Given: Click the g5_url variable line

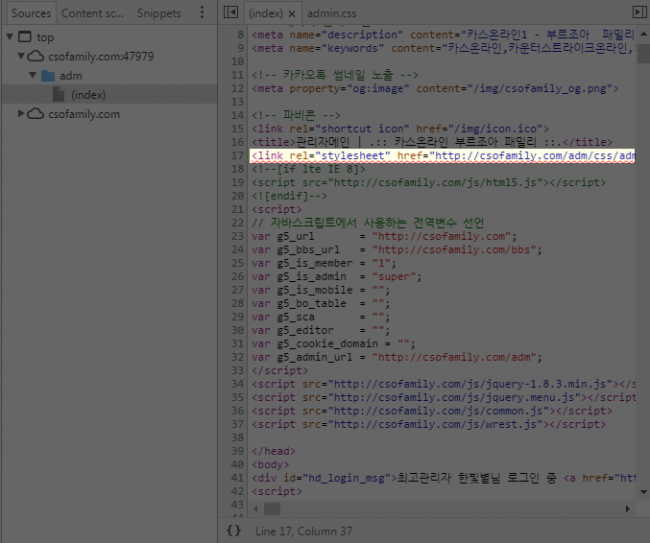Looking at the screenshot, I should (384, 236).
